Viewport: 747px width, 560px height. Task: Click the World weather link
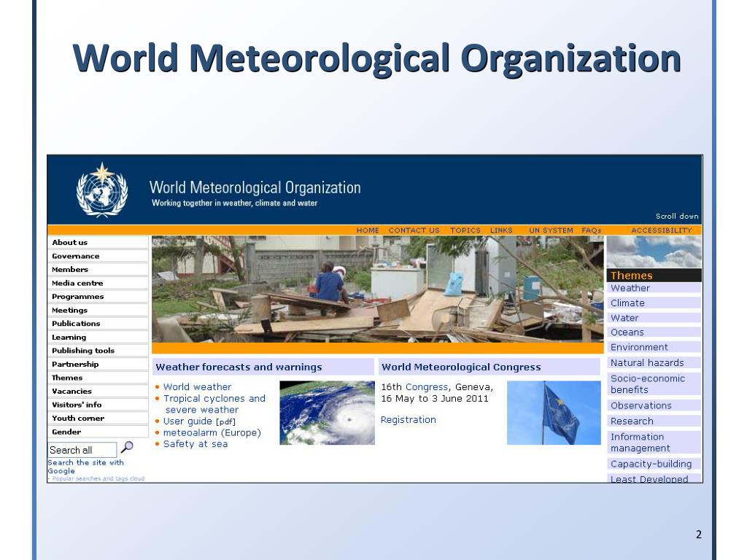pyautogui.click(x=197, y=387)
